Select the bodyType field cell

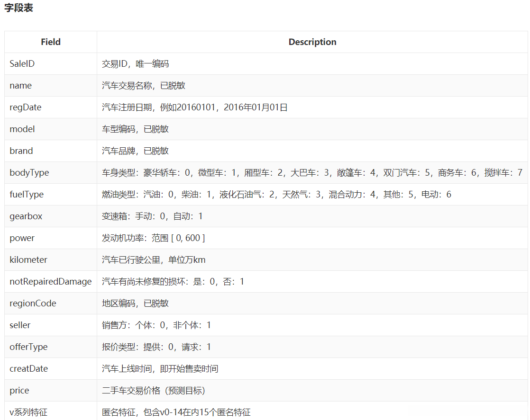click(51, 172)
